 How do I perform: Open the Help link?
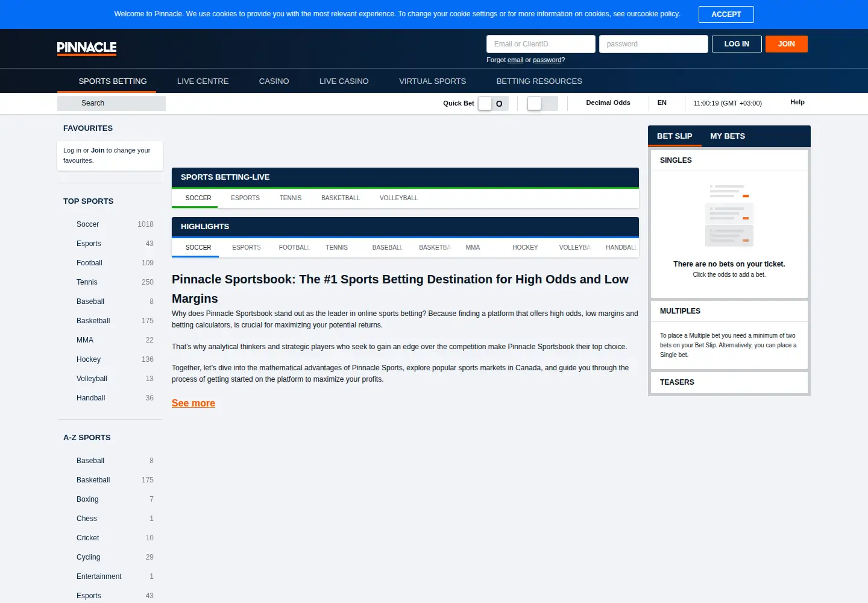click(x=797, y=103)
